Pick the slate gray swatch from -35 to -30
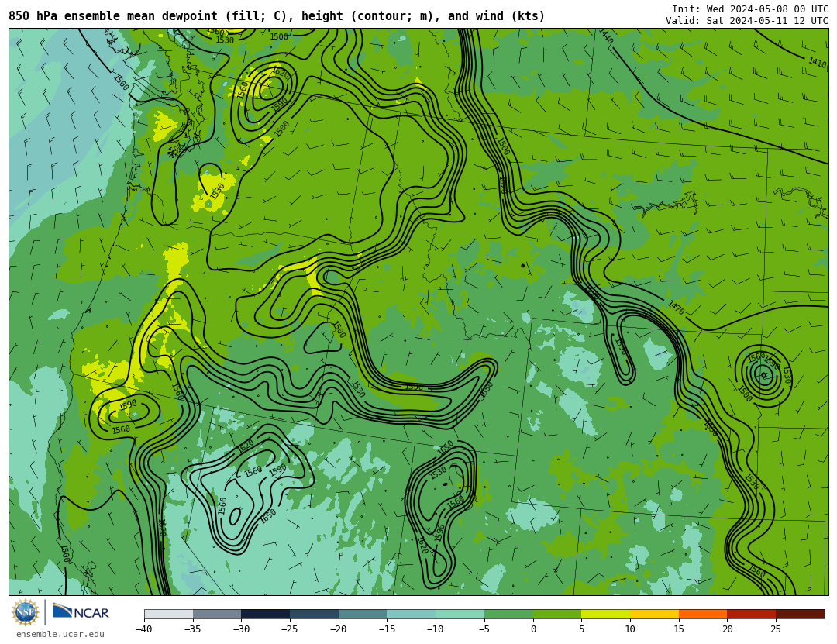This screenshot has height=644, width=837. click(217, 614)
